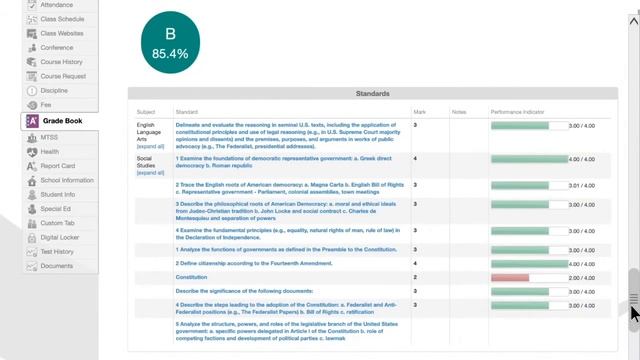
Task: Click the vertical scrollbar thumb
Action: point(633,300)
